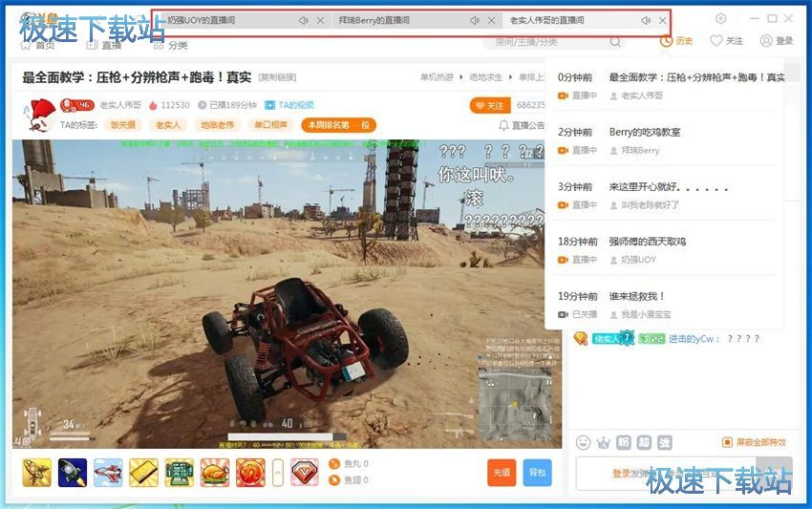Select the 地狱老伟 tag

pyautogui.click(x=217, y=125)
